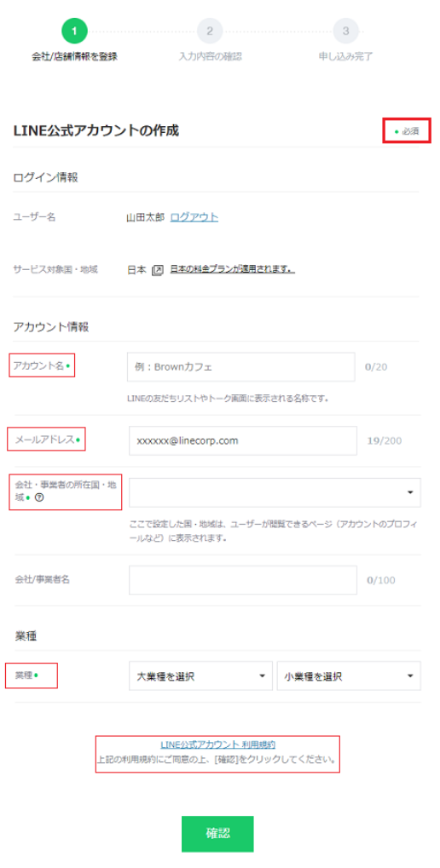Click the 業種 section heading
440x868 pixels.
(25, 635)
